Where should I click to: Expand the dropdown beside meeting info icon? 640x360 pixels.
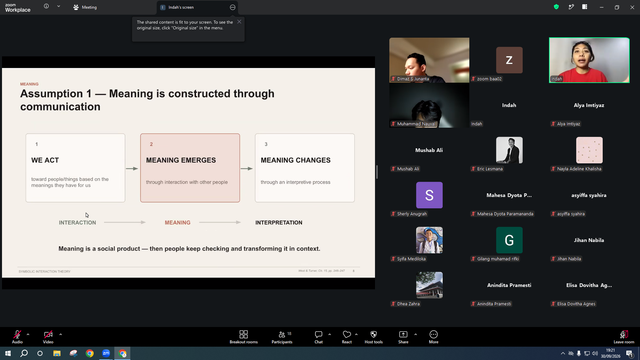58,7
